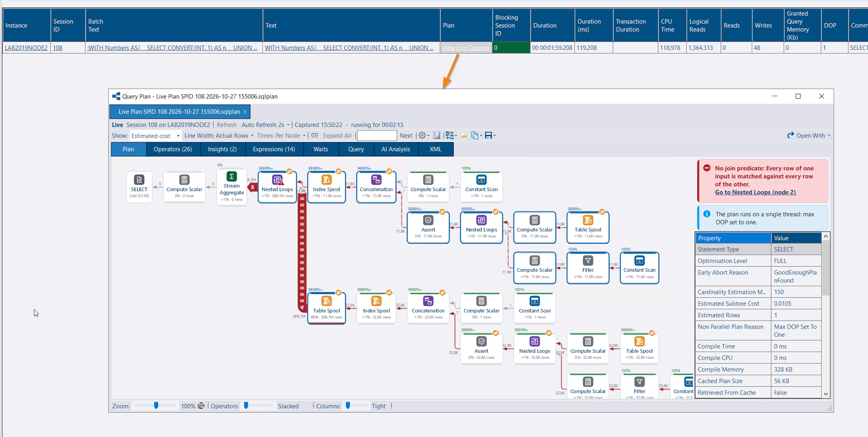Click the collapse icon left of Expand All
This screenshot has width=868, height=437.
315,136
